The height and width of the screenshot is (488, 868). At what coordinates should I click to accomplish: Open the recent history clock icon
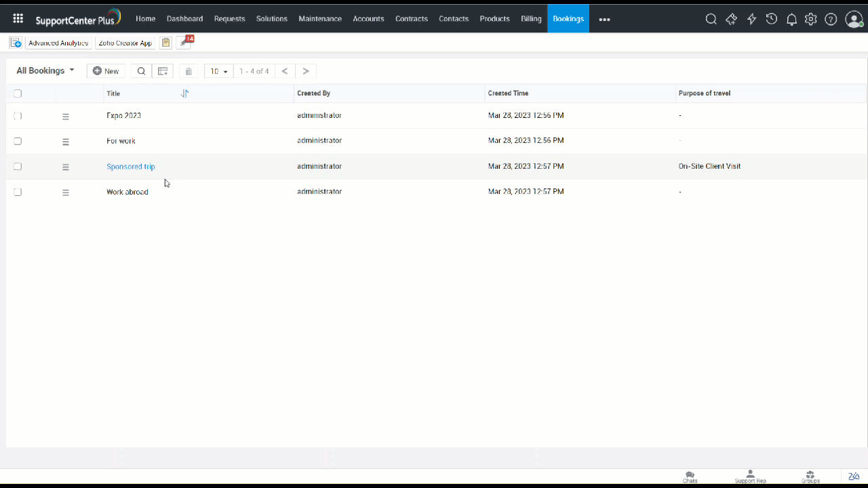click(772, 19)
